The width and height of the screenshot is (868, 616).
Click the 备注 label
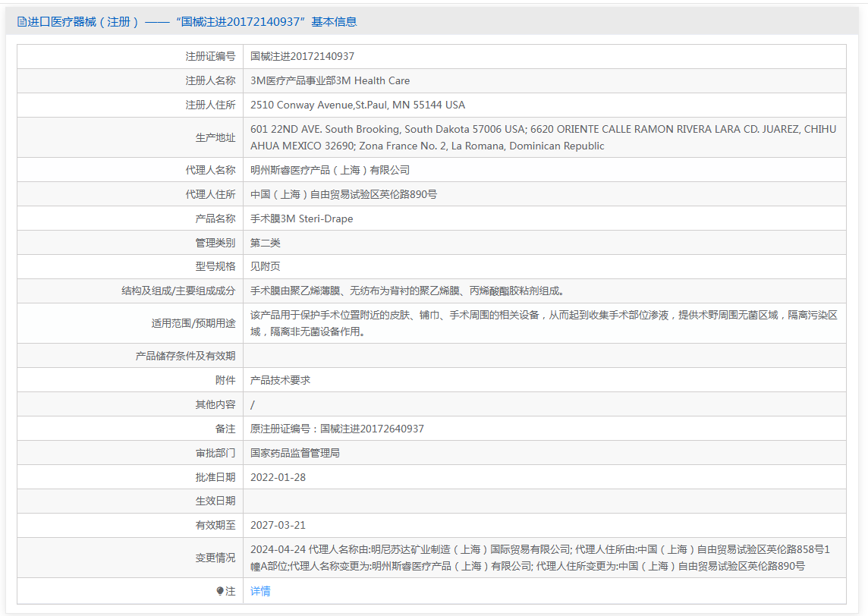[x=225, y=429]
